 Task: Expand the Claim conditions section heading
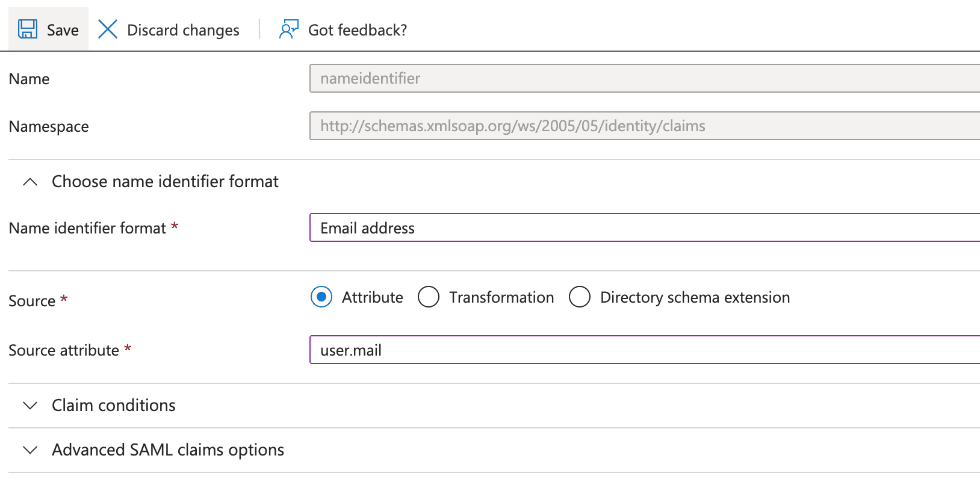114,406
